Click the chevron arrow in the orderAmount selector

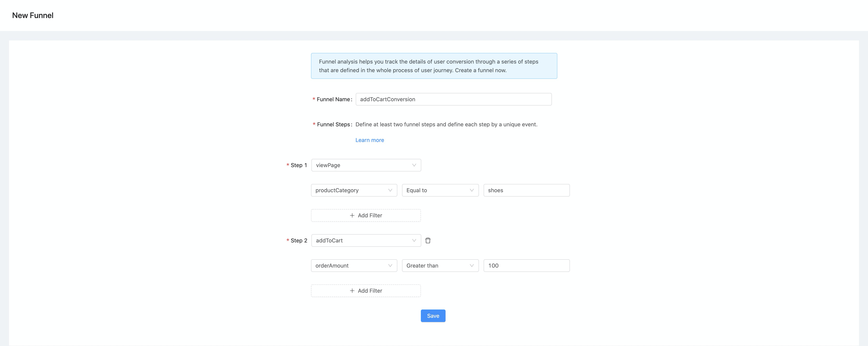click(390, 265)
